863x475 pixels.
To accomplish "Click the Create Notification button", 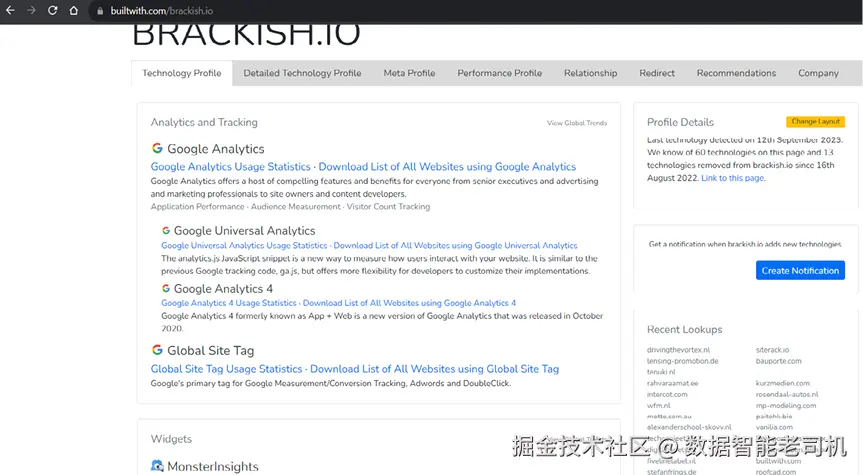I will point(800,270).
